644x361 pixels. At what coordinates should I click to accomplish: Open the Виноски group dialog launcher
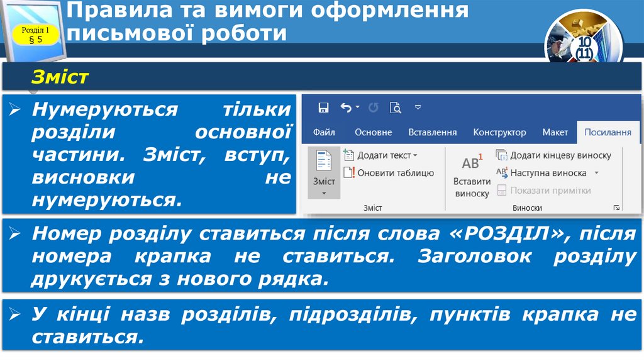[616, 208]
